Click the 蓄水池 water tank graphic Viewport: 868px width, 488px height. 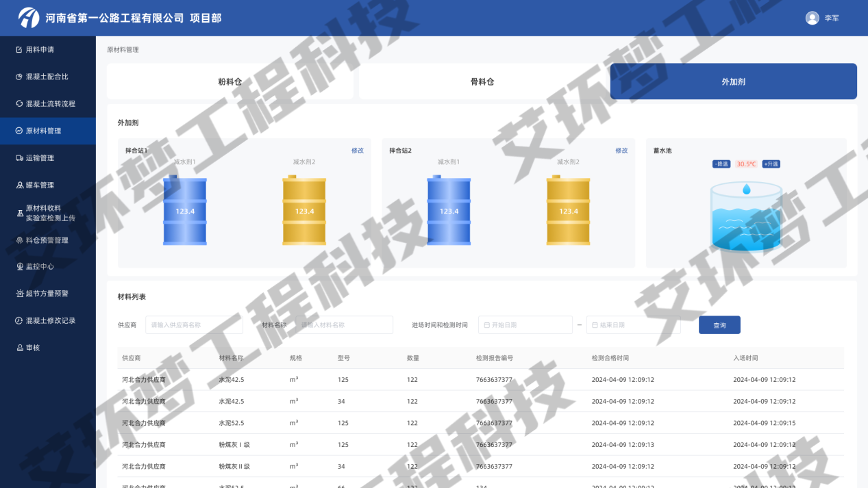[746, 217]
